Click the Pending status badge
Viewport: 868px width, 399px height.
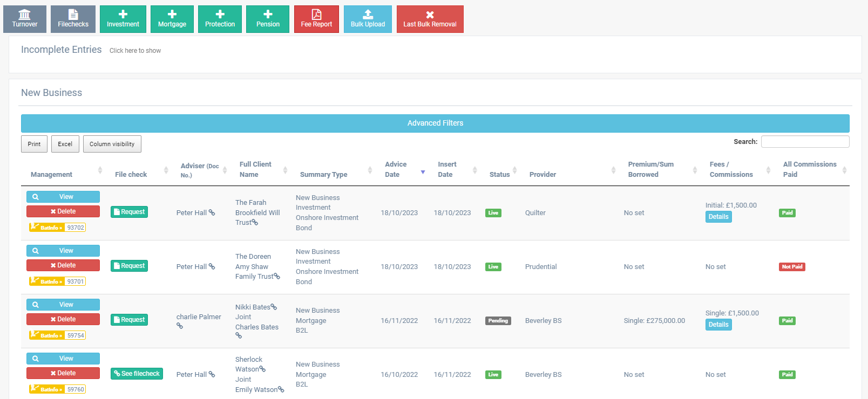(498, 321)
